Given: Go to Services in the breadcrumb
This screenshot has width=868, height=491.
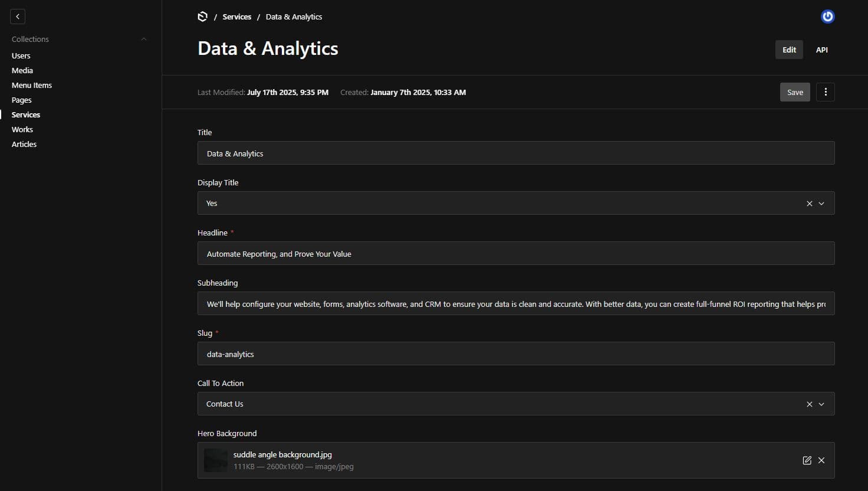Looking at the screenshot, I should click(236, 17).
